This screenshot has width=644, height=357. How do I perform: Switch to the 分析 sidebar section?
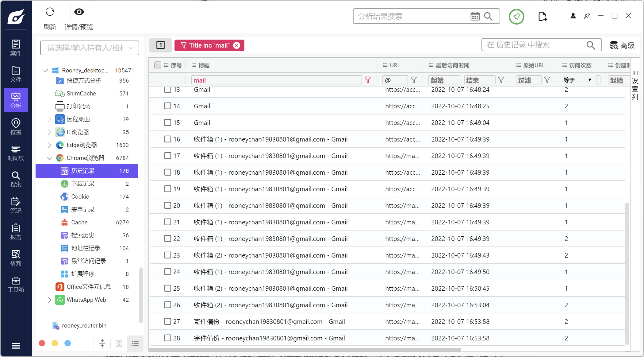point(16,100)
